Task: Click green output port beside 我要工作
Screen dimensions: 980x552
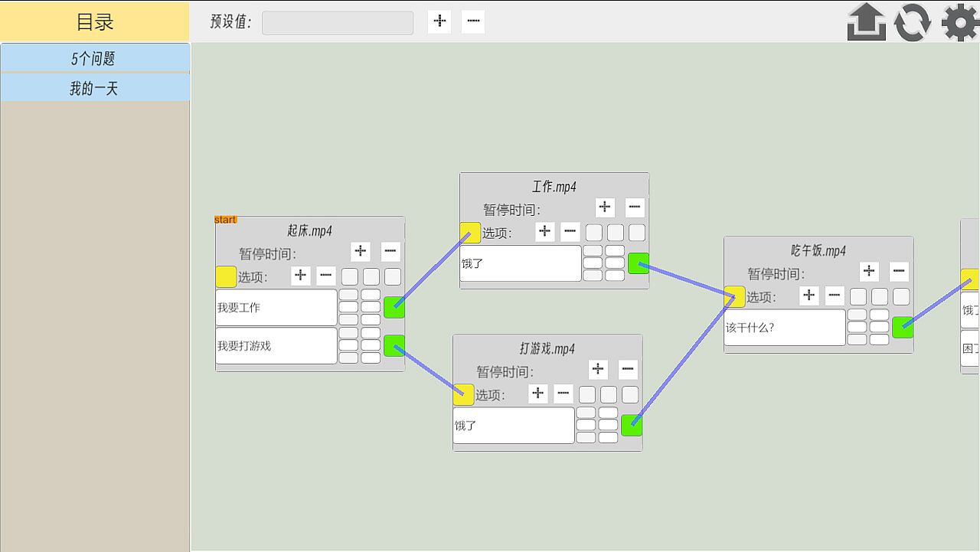Action: [394, 307]
